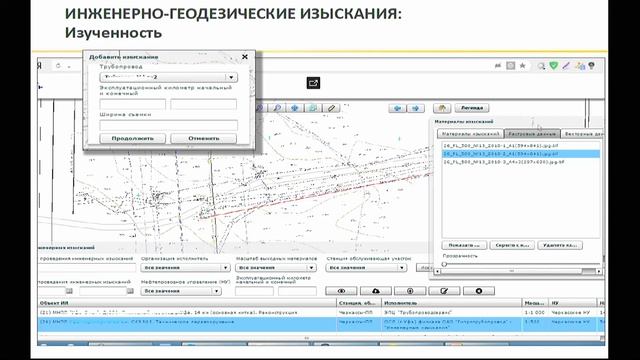
Task: Open the Нефтепроводное управление (НУ) dropdown
Action: point(181,291)
